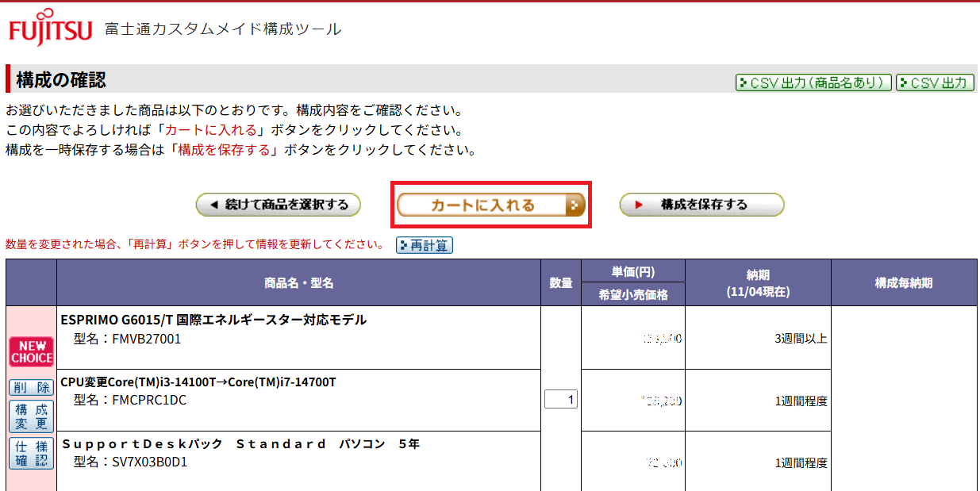
Task: Open 仕様確認 to check specifications
Action: point(31,454)
